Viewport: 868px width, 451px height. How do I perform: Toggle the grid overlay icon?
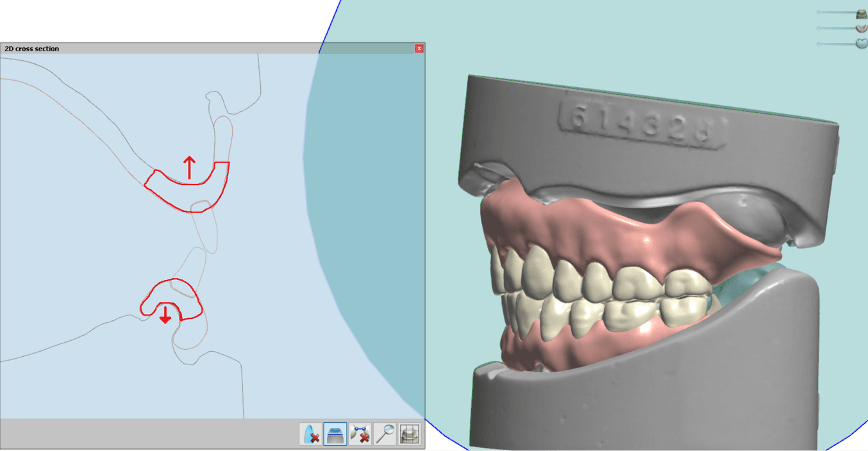click(410, 434)
